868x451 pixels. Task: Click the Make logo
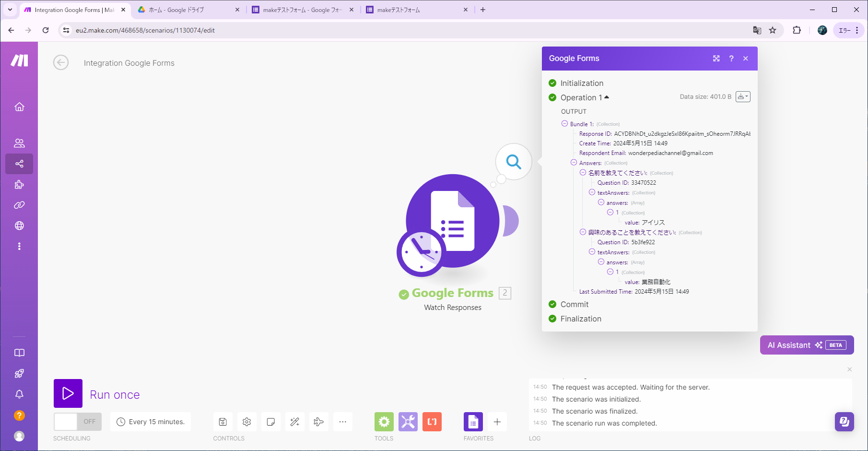coord(19,60)
